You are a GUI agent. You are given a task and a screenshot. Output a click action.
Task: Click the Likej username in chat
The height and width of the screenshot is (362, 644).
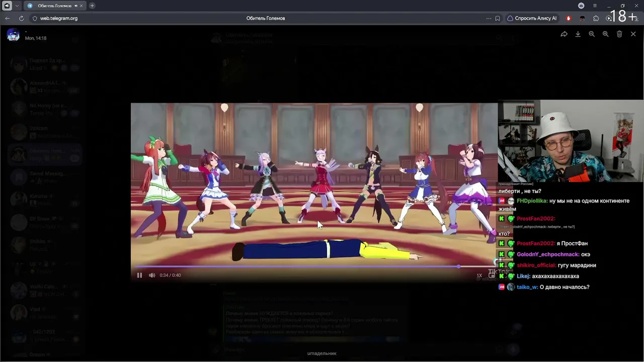[x=523, y=277]
